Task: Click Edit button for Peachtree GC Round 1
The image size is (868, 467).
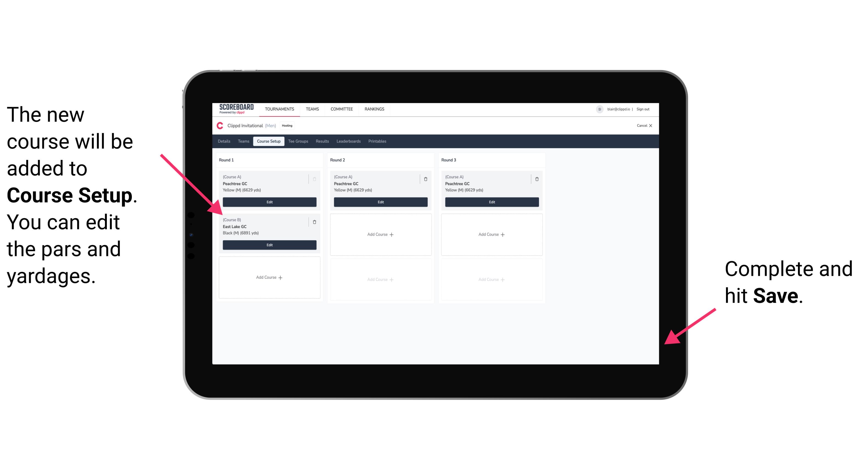Action: (269, 202)
